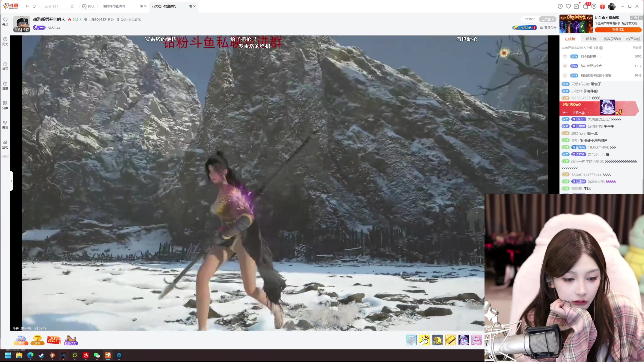Switch to 南枫阿的直播间 tab
Viewport: 644px width, 362px height.
tap(114, 6)
